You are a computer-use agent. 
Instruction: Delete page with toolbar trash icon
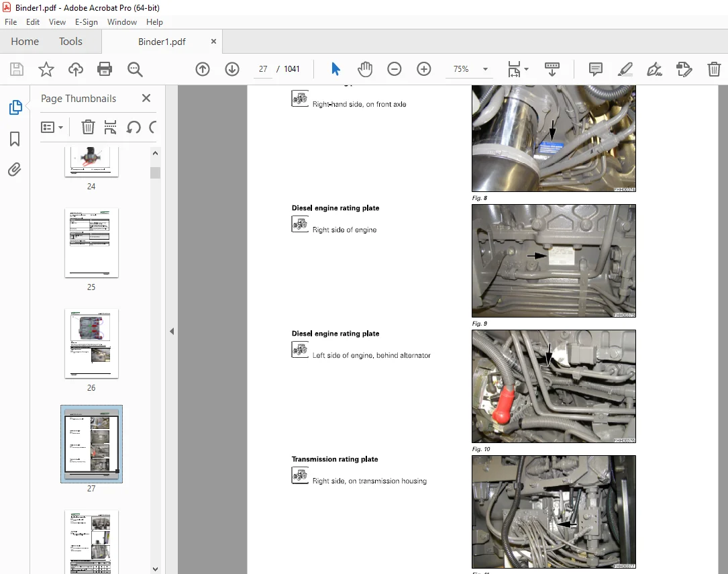point(714,69)
